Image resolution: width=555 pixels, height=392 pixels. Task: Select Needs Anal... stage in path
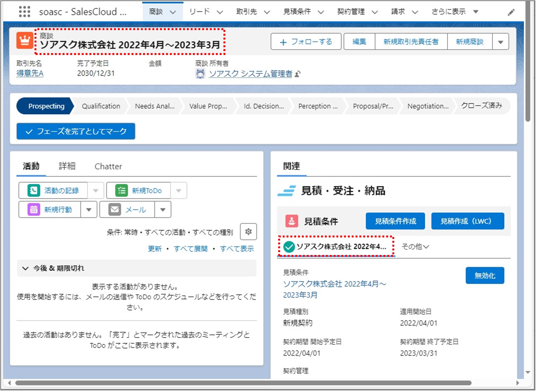coord(155,106)
